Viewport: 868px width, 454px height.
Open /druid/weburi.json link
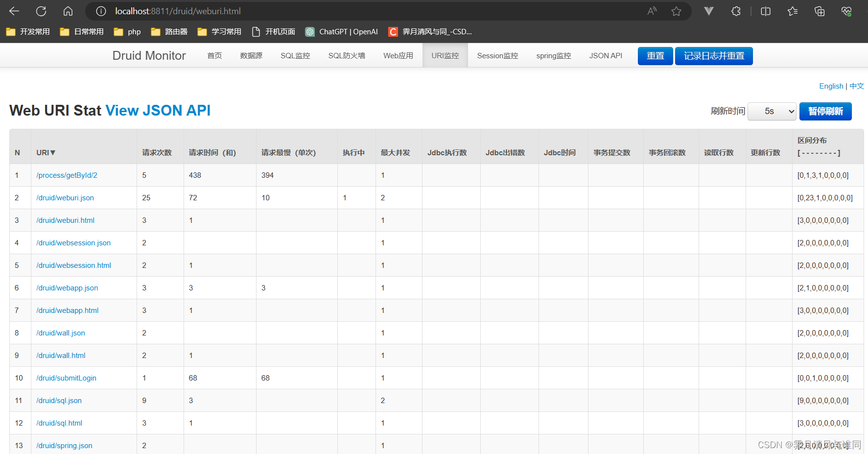tap(65, 198)
